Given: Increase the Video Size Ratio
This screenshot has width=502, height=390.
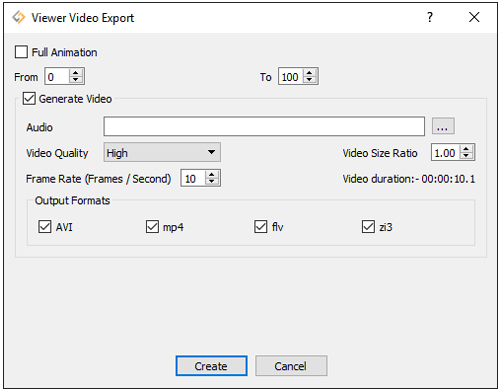Looking at the screenshot, I should point(466,149).
